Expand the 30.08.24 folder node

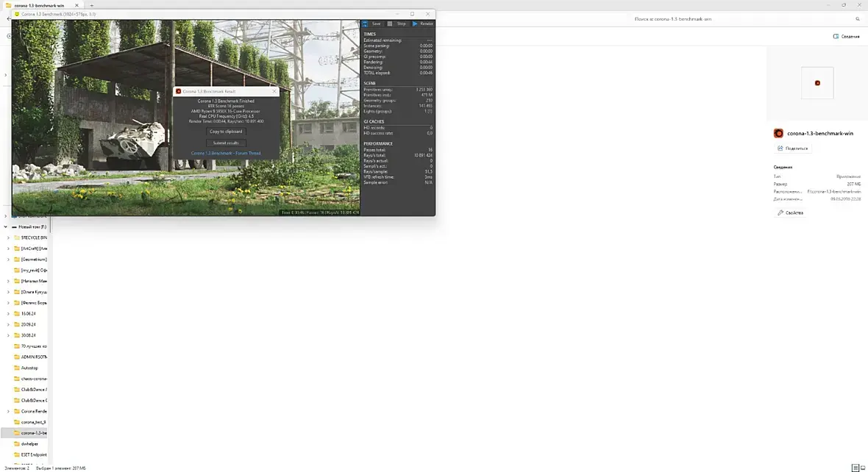(8, 335)
